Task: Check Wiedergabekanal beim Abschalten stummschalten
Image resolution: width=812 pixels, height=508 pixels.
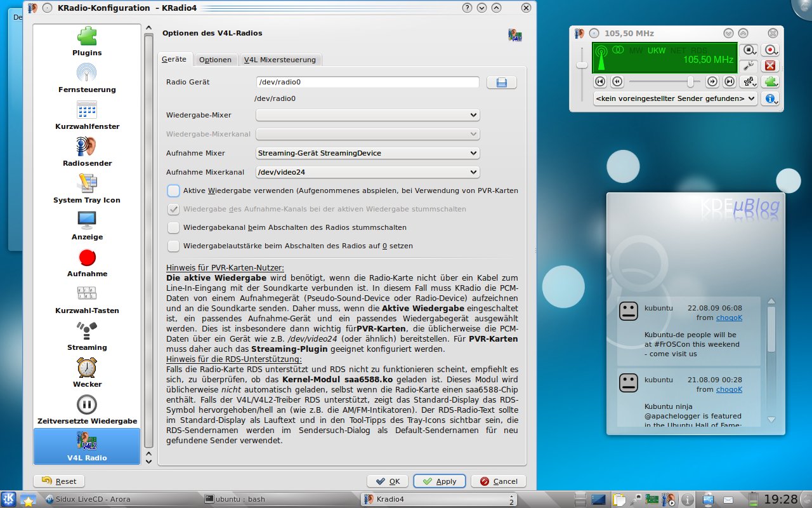Action: point(173,227)
